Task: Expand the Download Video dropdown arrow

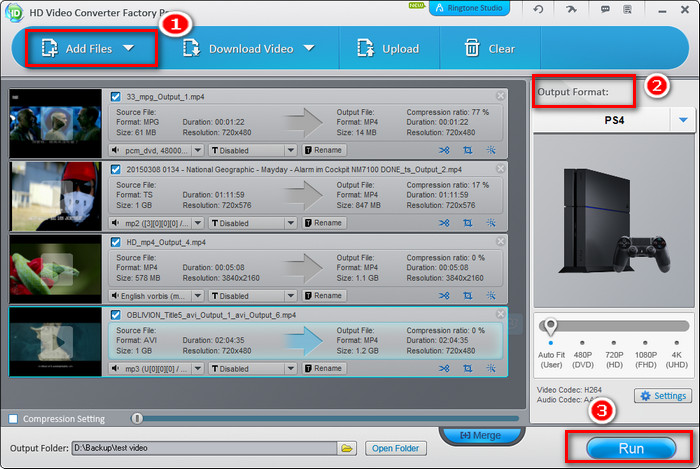Action: [x=309, y=48]
